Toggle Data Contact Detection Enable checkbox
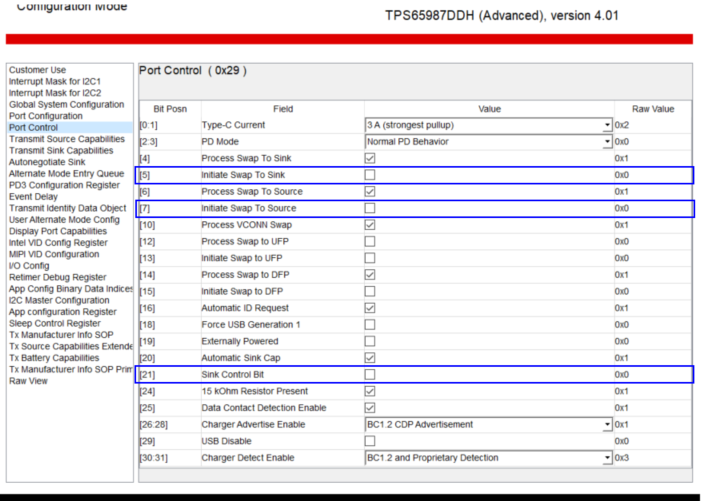Viewport: 701px width, 501px height. (x=370, y=408)
